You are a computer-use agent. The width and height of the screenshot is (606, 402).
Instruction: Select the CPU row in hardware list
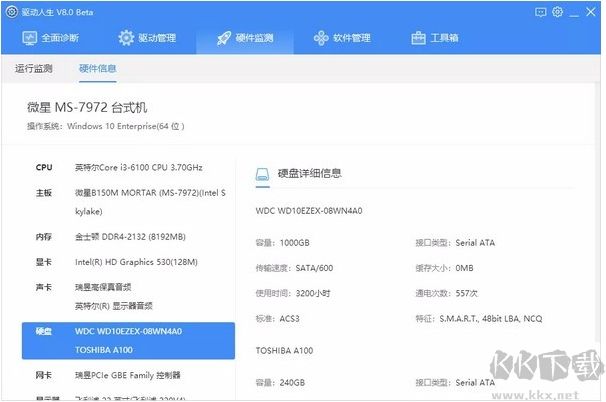click(128, 167)
